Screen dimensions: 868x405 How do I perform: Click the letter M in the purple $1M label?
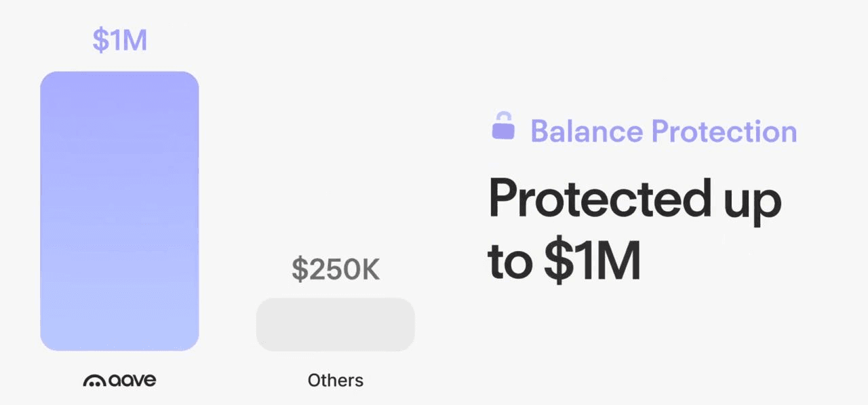(x=136, y=41)
